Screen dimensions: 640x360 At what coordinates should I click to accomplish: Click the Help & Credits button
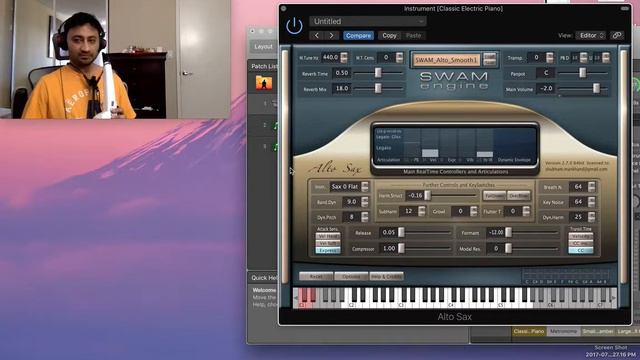(x=386, y=276)
